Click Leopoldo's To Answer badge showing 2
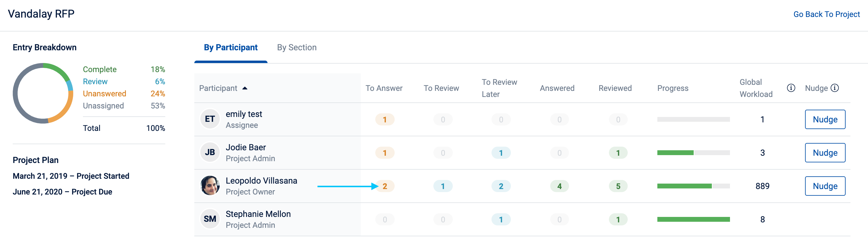The height and width of the screenshot is (246, 868). (385, 186)
